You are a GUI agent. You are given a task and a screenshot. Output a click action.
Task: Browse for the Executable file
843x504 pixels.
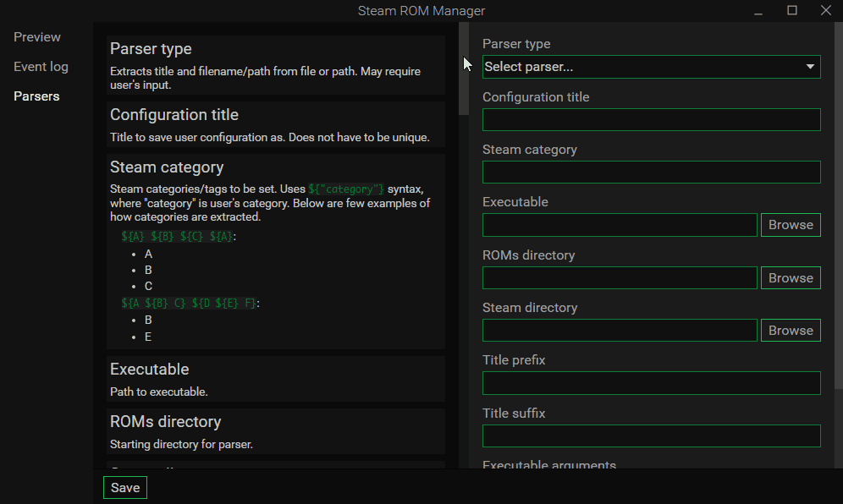(791, 225)
